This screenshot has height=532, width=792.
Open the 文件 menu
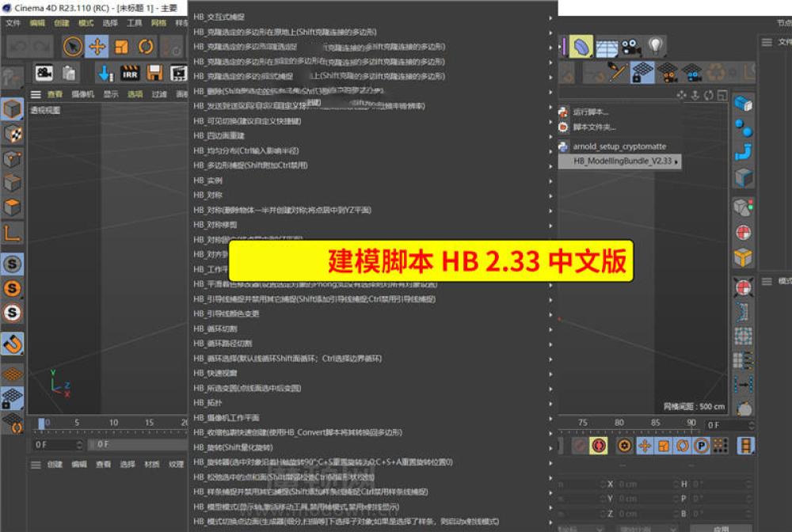click(x=13, y=23)
